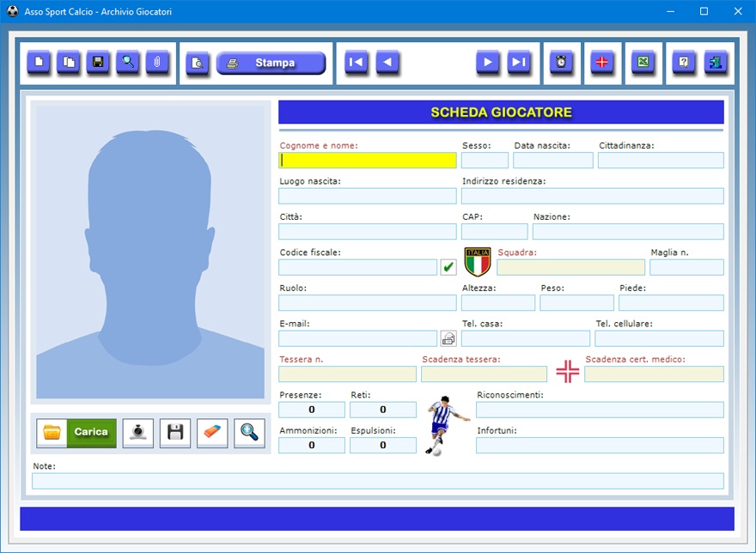Click the Note field
The image size is (756, 553).
(x=378, y=481)
